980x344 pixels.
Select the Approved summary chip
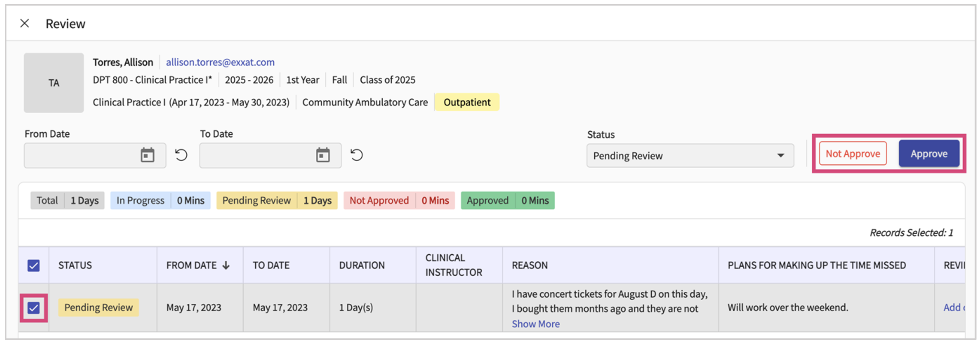[507, 201]
